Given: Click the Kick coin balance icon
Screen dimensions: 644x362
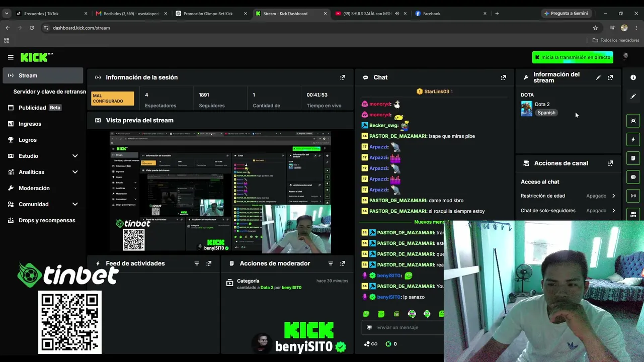Looking at the screenshot, I should pos(388,344).
